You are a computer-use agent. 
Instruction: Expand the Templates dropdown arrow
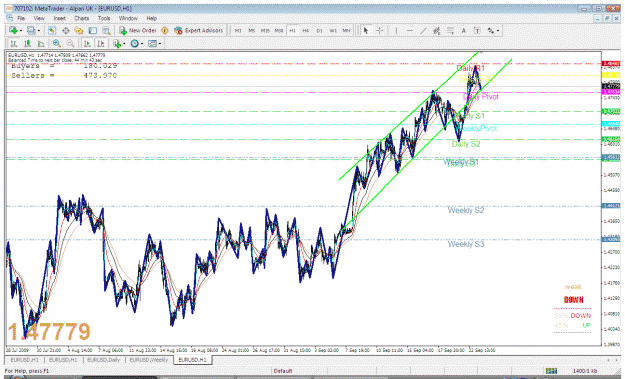pos(160,44)
